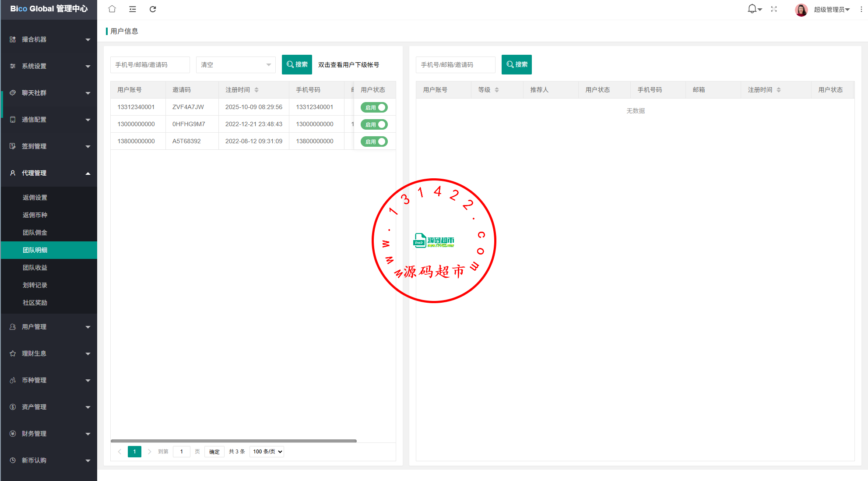This screenshot has width=868, height=481.
Task: Select 团队收益 in the sidebar submenu
Action: [x=35, y=268]
